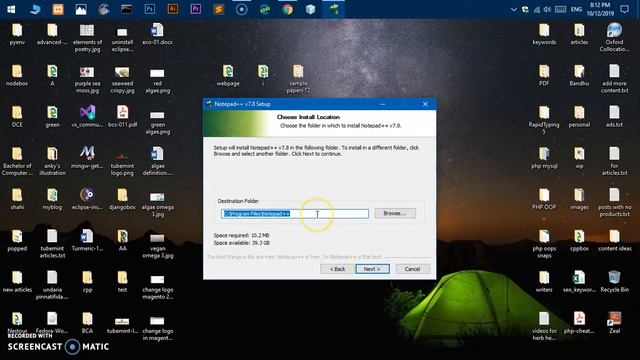Image resolution: width=640 pixels, height=360 pixels.
Task: Select the vs_commu... Visual Studio icon
Action: point(87,117)
